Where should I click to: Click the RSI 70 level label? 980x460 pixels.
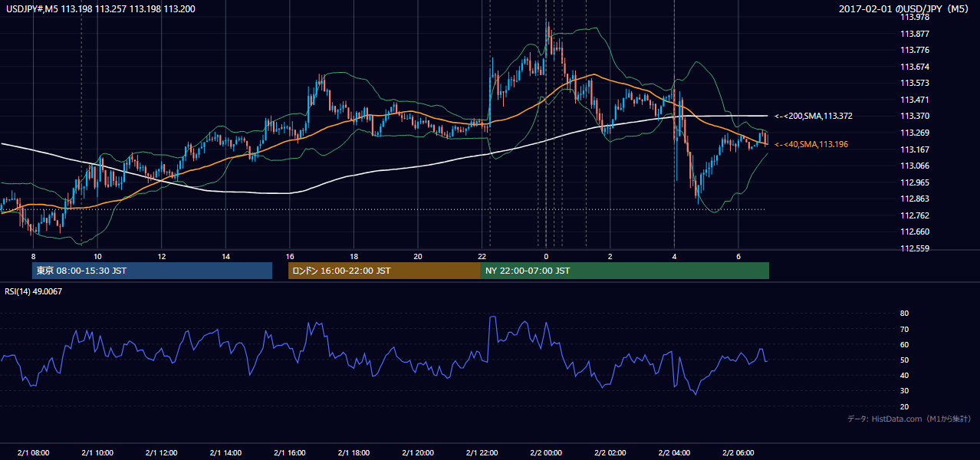tap(904, 329)
